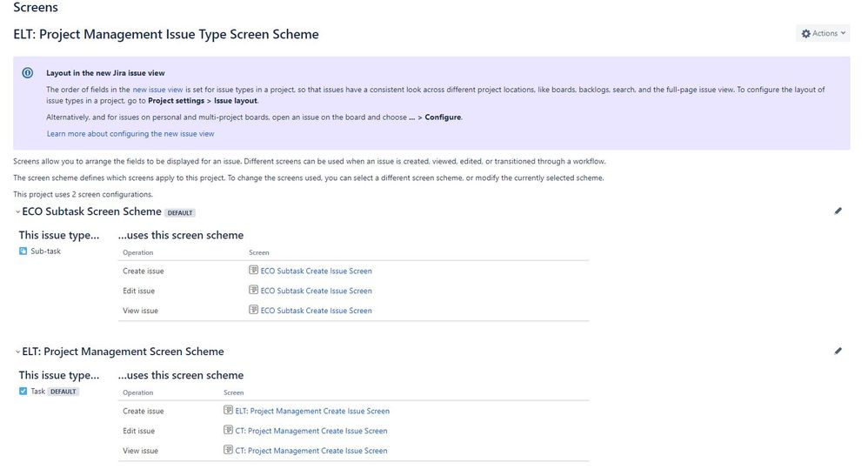This screenshot has height=476, width=868.
Task: Click the 'ECO Subtask Screen Scheme' section heading
Action: click(92, 211)
